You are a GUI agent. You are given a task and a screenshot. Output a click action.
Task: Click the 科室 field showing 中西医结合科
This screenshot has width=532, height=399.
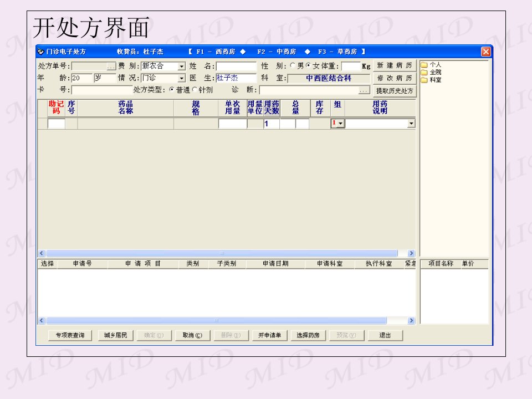[329, 78]
